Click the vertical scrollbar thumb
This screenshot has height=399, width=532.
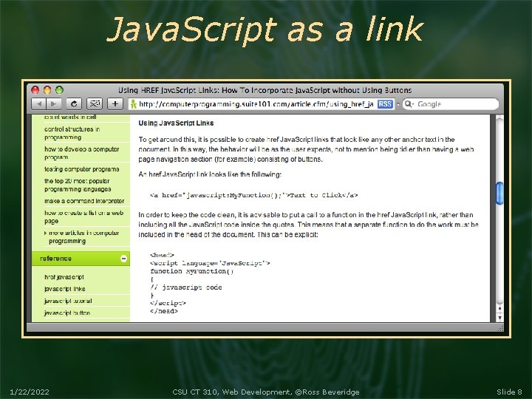coord(499,193)
